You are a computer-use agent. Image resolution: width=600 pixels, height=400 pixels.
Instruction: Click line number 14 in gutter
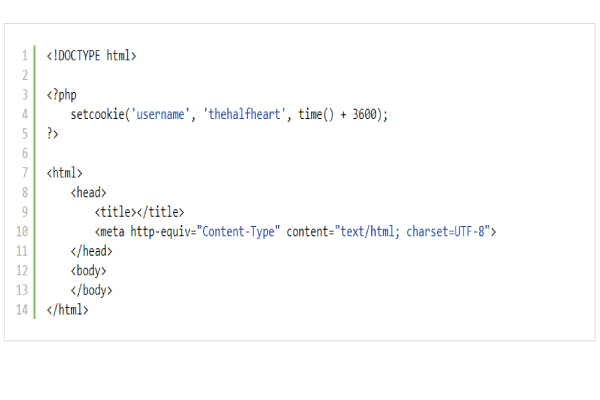22,310
